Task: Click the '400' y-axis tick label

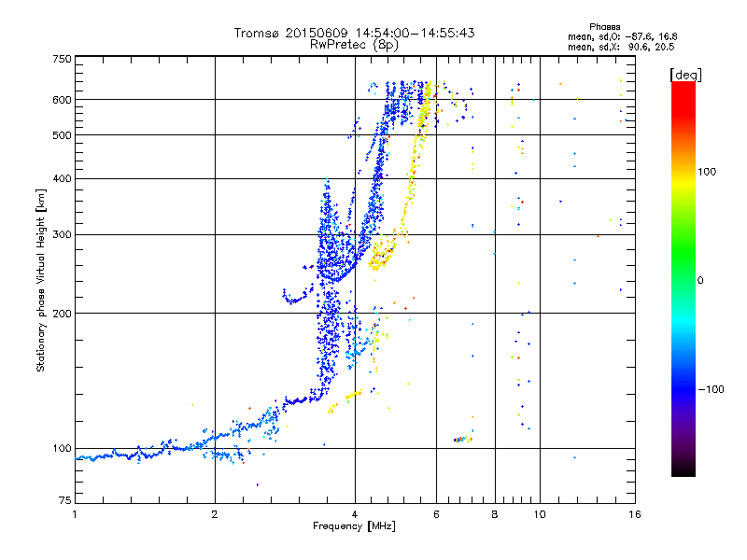Action: 62,178
